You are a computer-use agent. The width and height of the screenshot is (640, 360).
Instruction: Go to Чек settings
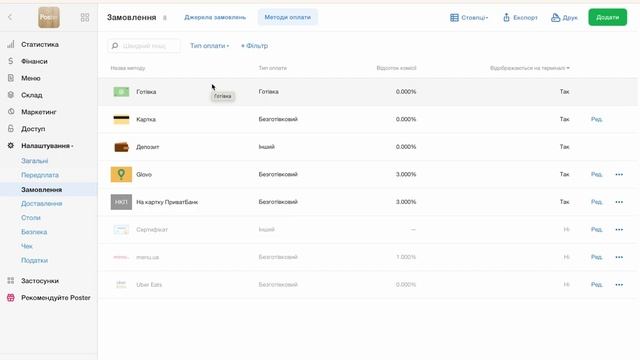[27, 246]
